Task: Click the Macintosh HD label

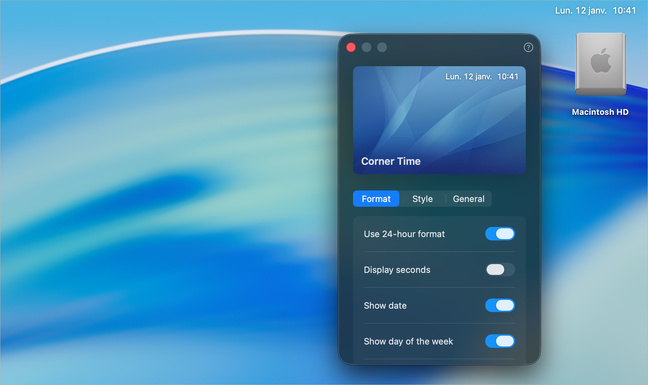Action: tap(600, 112)
